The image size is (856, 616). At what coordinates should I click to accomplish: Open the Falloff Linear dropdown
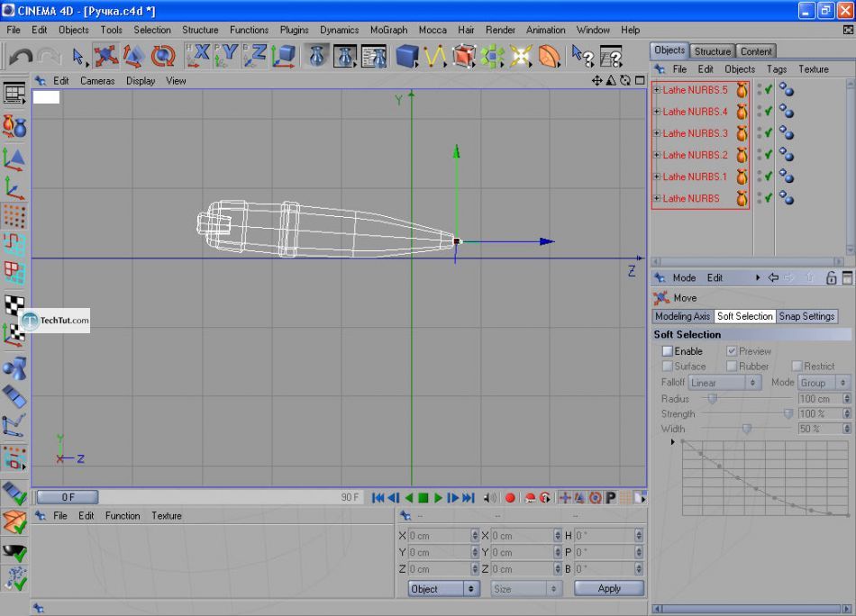coord(724,383)
